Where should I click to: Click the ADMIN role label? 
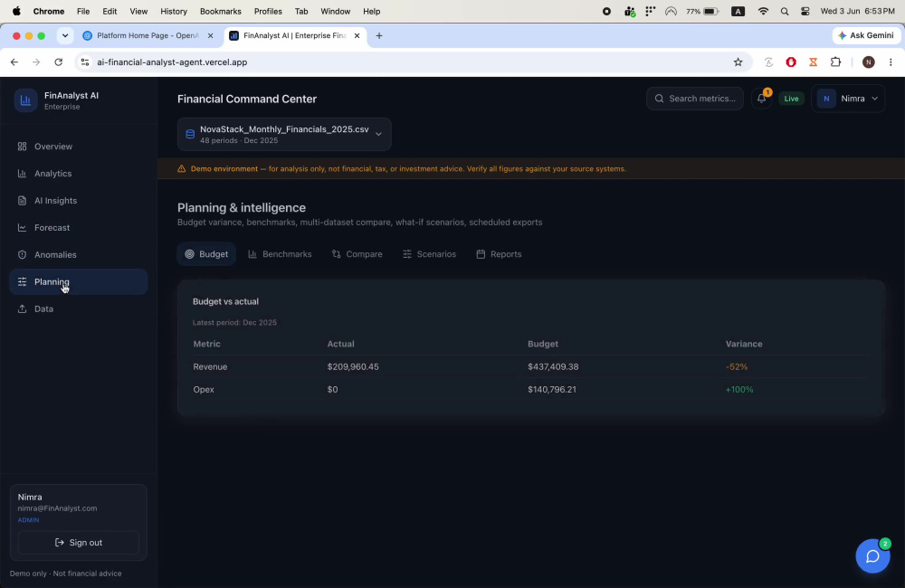point(28,520)
